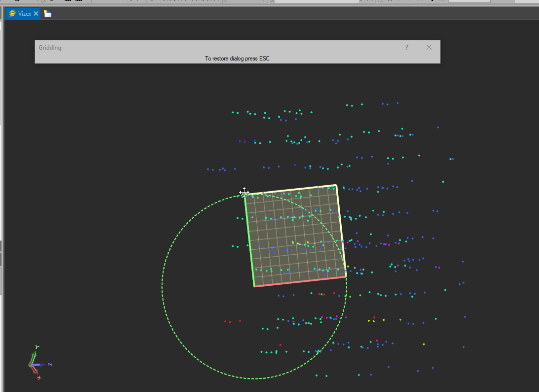539x392 pixels.
Task: Close the Vizex tab
Action: (36, 14)
